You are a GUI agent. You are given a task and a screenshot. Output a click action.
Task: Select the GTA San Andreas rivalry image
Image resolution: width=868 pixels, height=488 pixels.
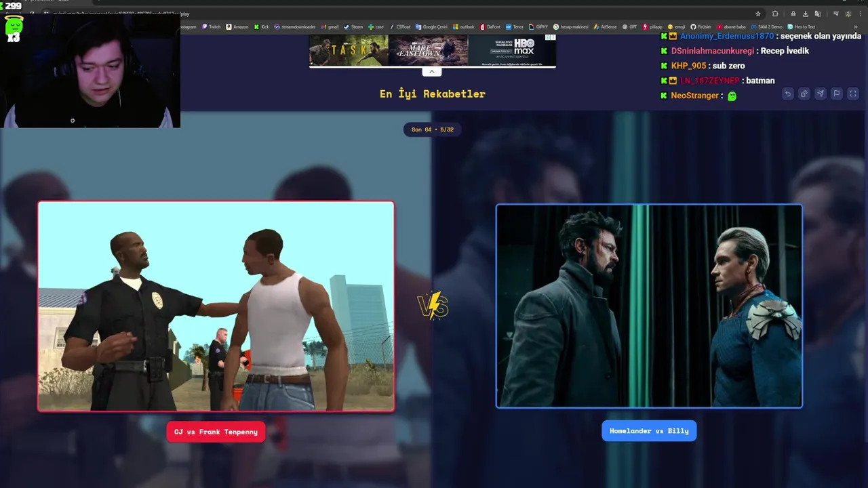click(216, 306)
